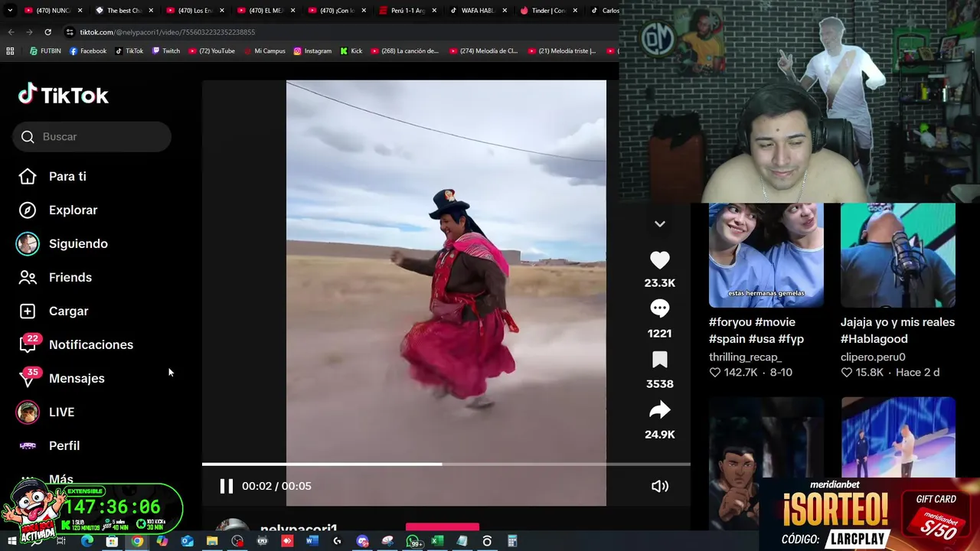Screen dimensions: 980x551
Task: Open the Twitch bookmark
Action: click(166, 51)
